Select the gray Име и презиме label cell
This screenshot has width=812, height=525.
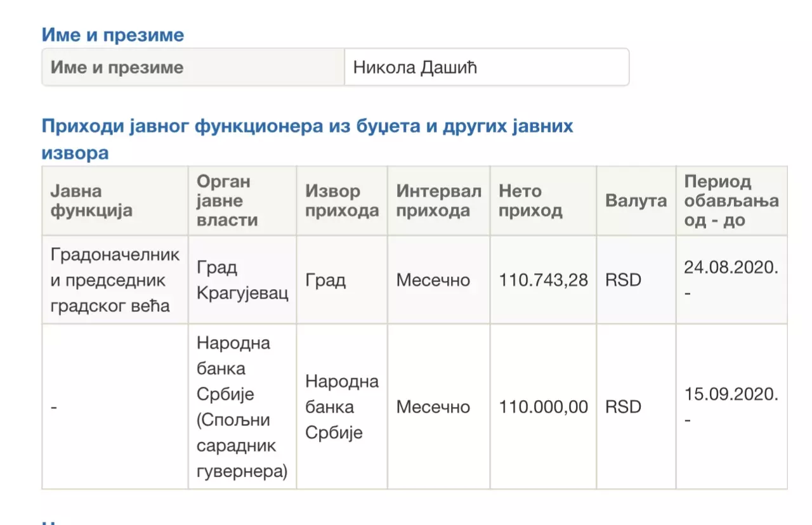point(193,67)
